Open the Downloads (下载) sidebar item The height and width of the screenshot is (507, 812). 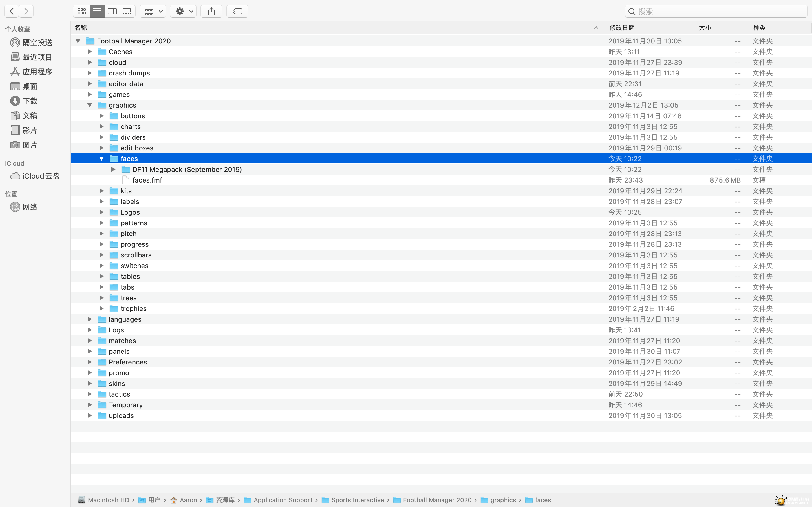tap(30, 101)
